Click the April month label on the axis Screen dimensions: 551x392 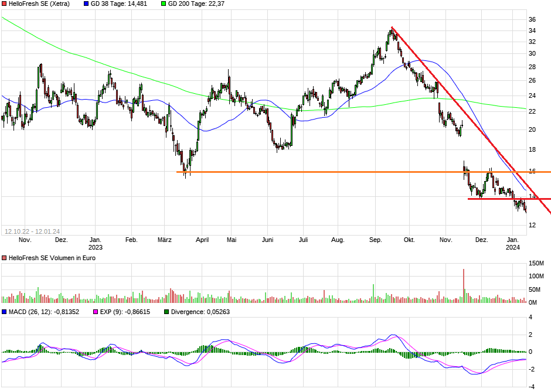[x=202, y=240]
